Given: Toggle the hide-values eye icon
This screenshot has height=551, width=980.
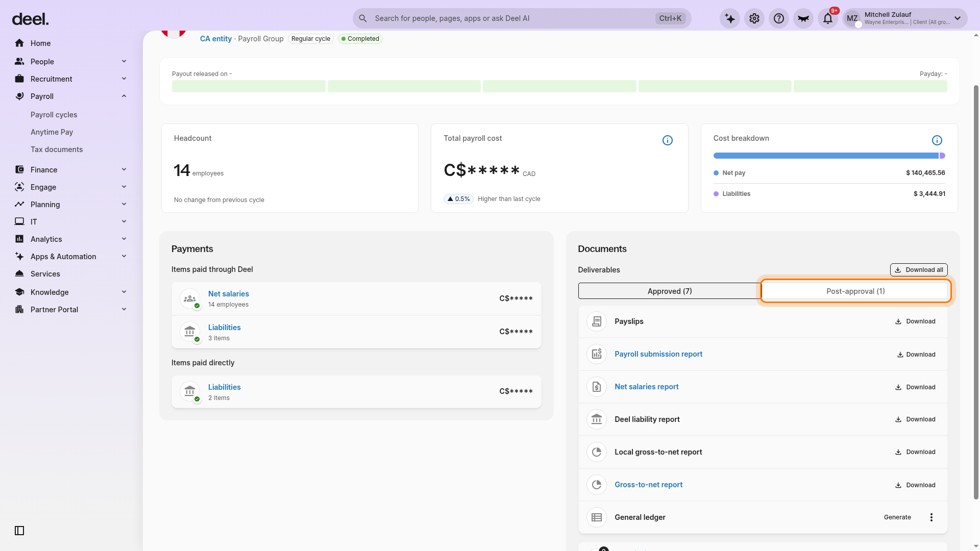Looking at the screenshot, I should pos(803,18).
